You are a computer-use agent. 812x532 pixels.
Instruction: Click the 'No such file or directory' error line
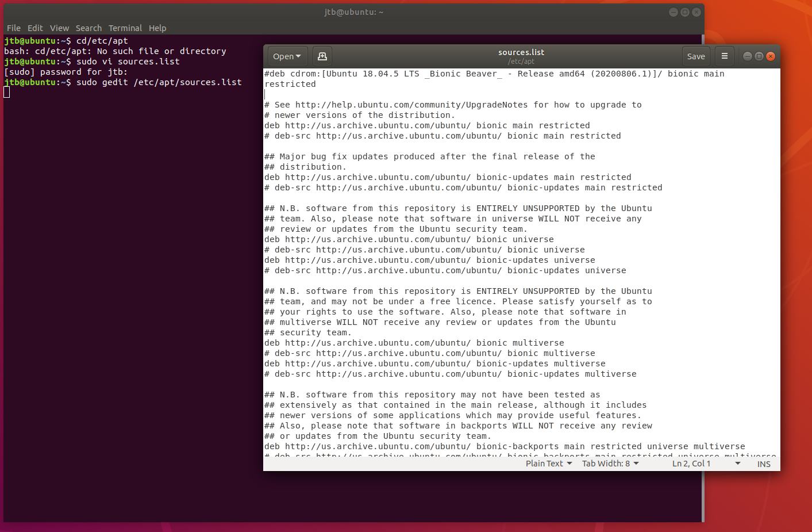(115, 51)
